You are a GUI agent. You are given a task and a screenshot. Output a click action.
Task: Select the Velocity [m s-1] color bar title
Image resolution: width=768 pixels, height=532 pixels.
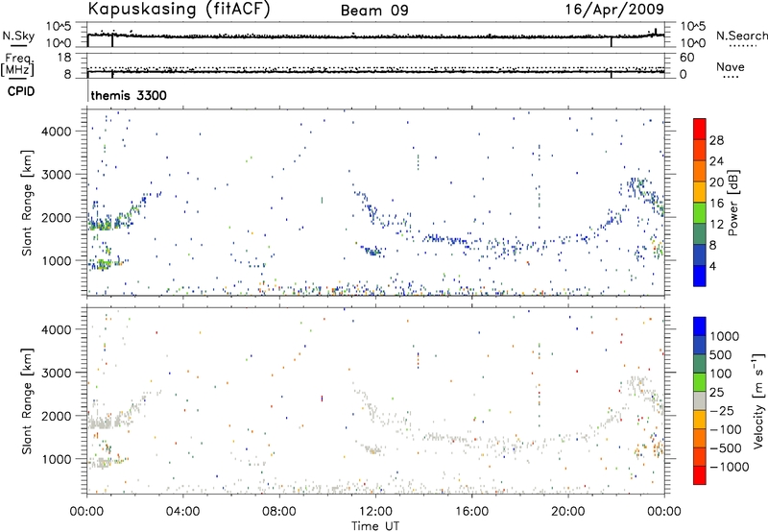point(758,400)
